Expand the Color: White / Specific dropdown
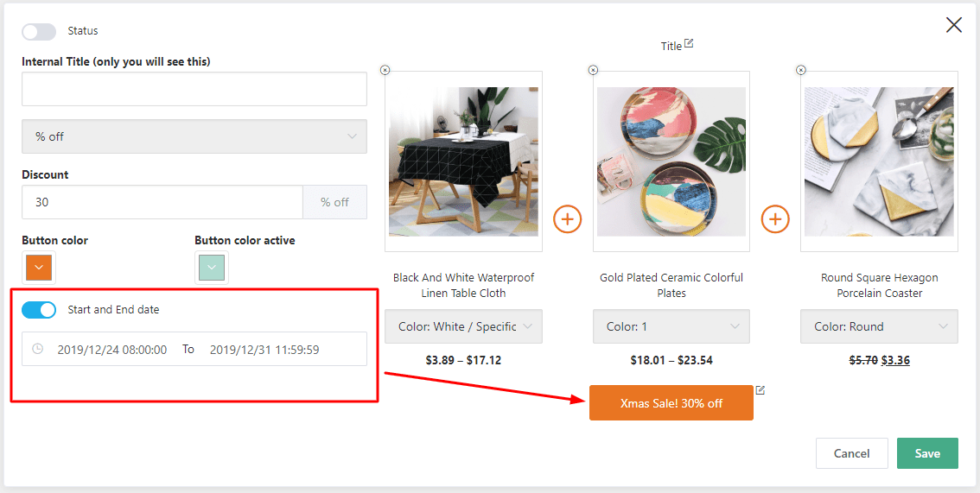Screen dimensions: 980x493 pyautogui.click(x=463, y=326)
